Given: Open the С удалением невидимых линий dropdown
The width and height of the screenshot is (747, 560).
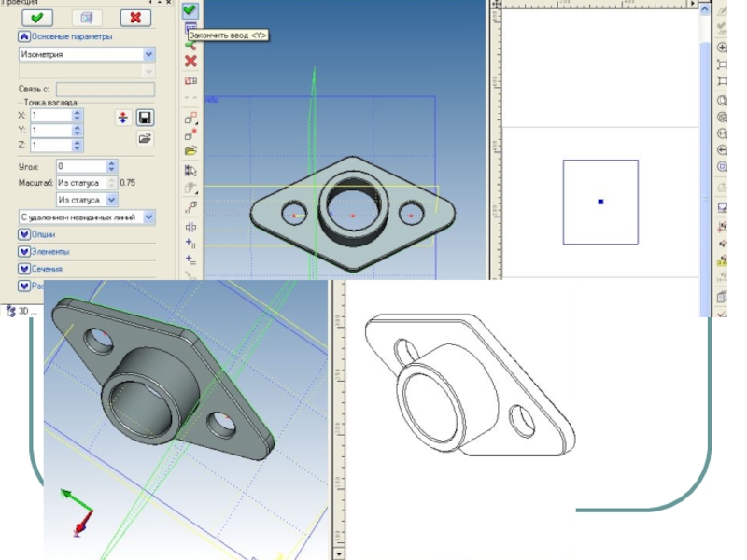Looking at the screenshot, I should 148,217.
